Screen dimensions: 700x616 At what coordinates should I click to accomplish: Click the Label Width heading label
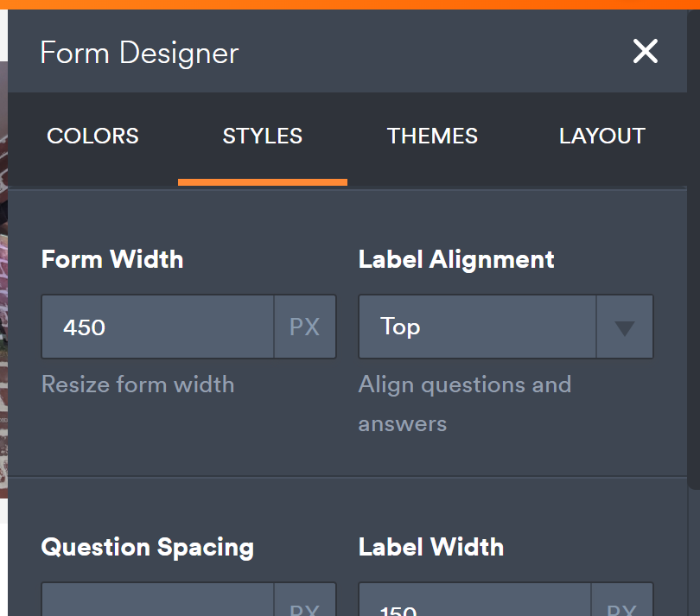click(430, 547)
